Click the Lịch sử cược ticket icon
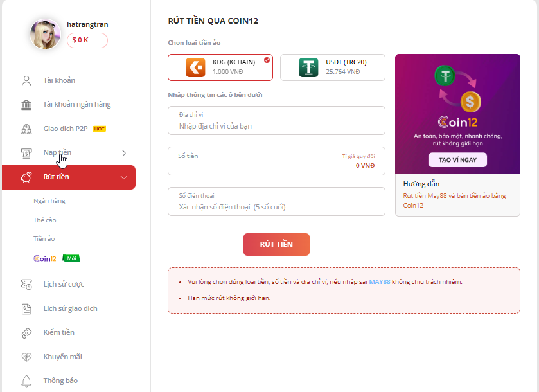Viewport: 539px width, 392px height. (x=26, y=284)
